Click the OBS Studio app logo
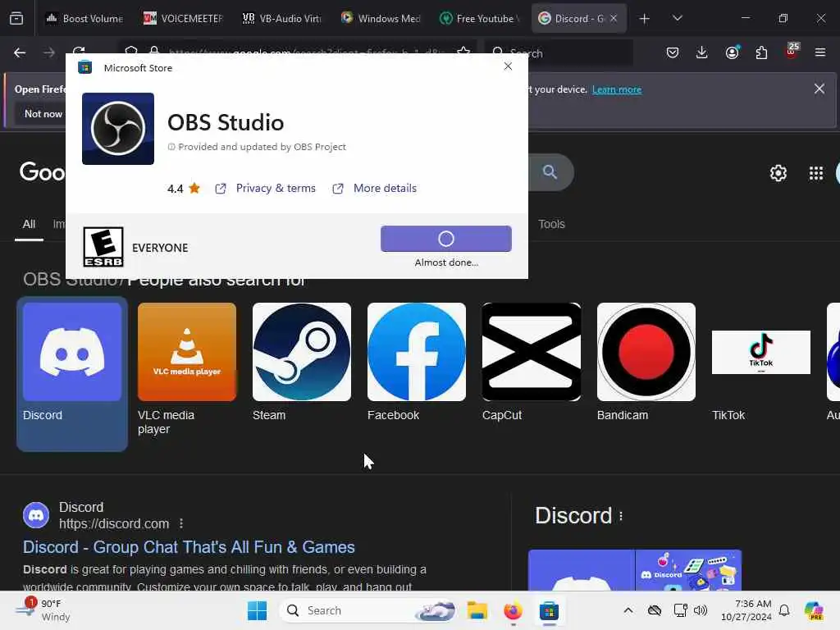This screenshot has height=630, width=840. click(x=118, y=129)
